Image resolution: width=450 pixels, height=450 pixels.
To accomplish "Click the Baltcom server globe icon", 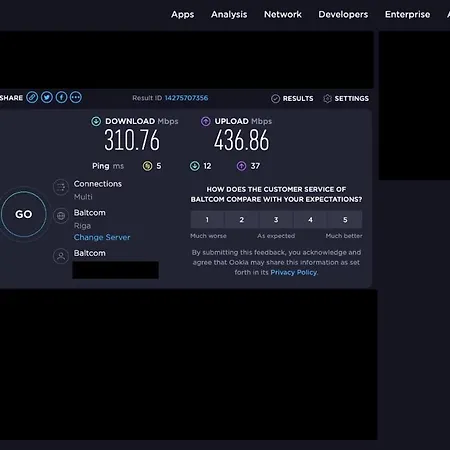I will click(x=61, y=216).
